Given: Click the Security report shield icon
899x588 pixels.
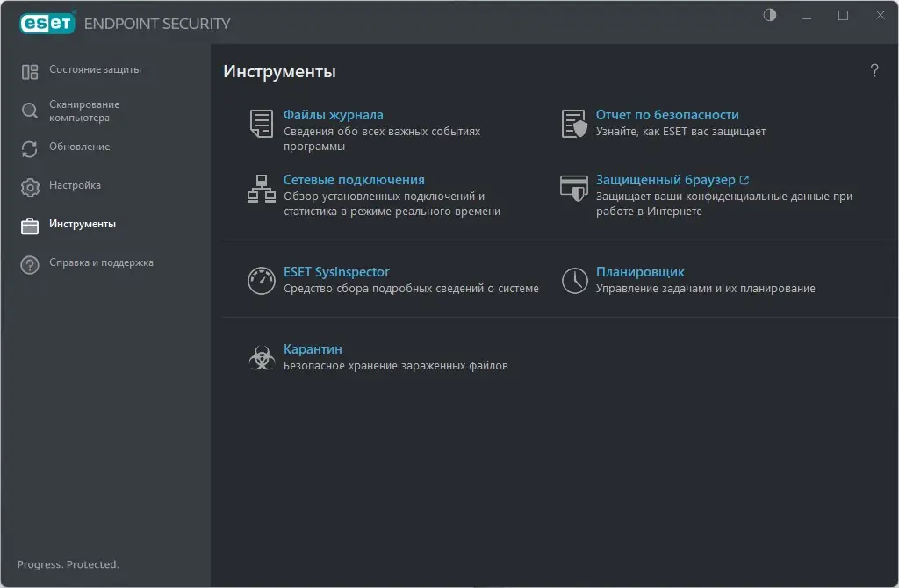Looking at the screenshot, I should click(x=574, y=124).
